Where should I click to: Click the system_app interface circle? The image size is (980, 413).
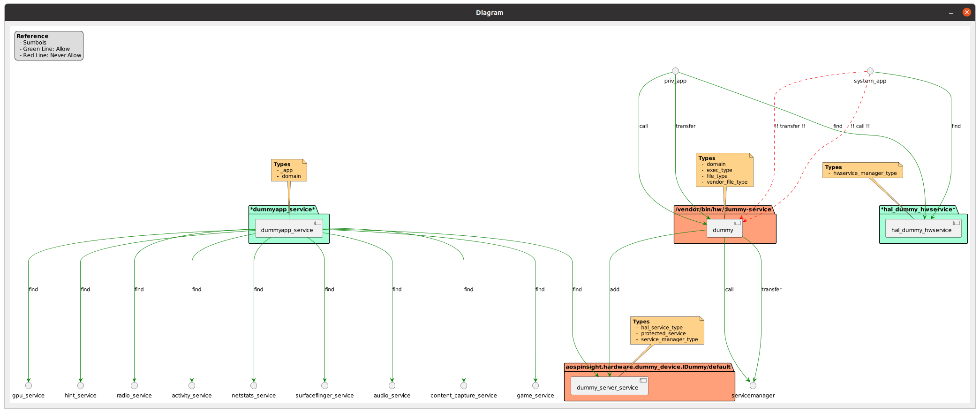(x=870, y=71)
